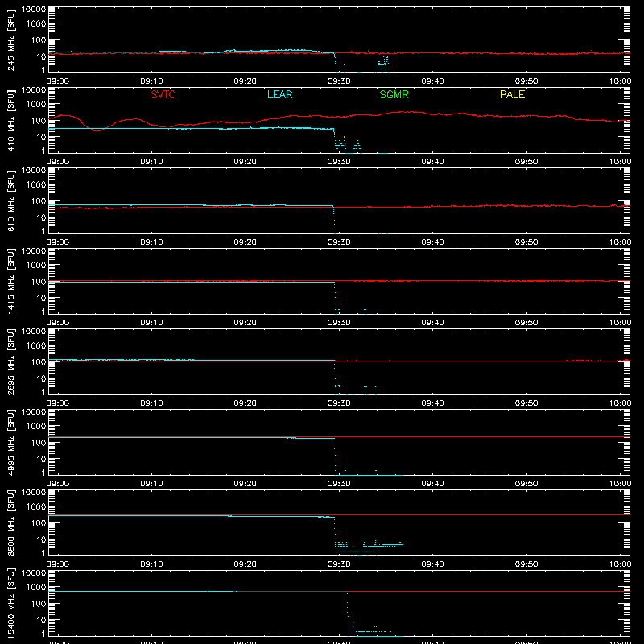Click the red SVTO legend label
The height and width of the screenshot is (644, 644).
(163, 94)
